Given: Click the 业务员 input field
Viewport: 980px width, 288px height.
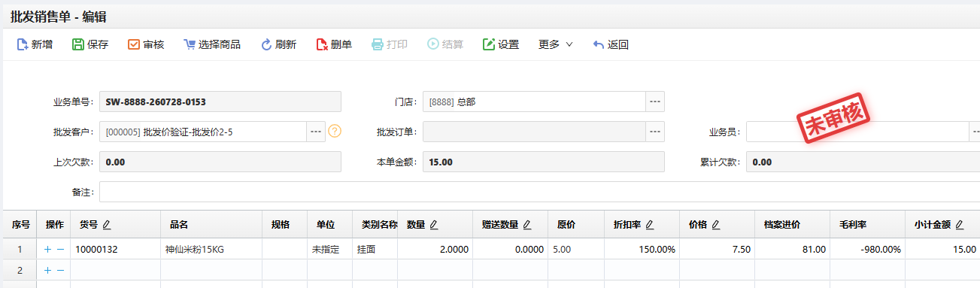Looking at the screenshot, I should click(857, 132).
